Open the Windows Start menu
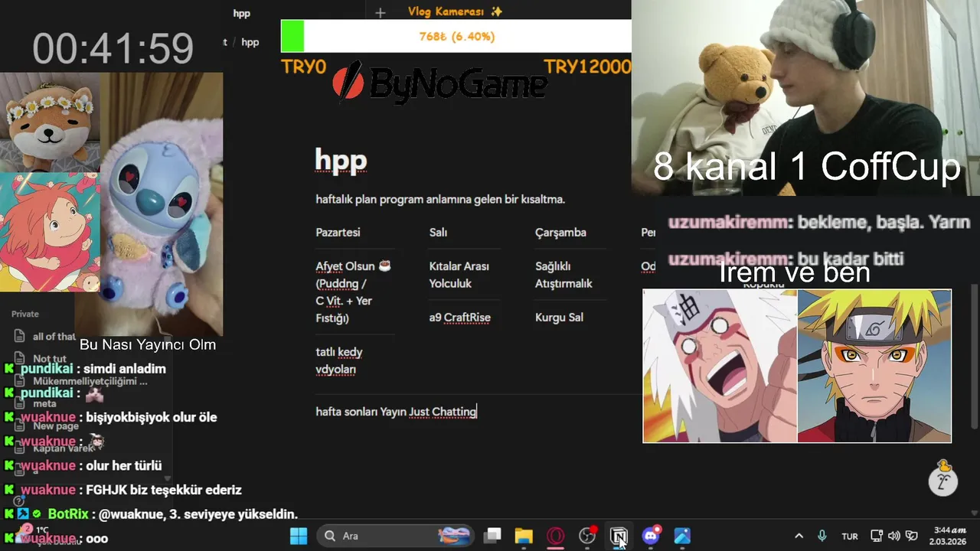The image size is (980, 551). pos(299,536)
